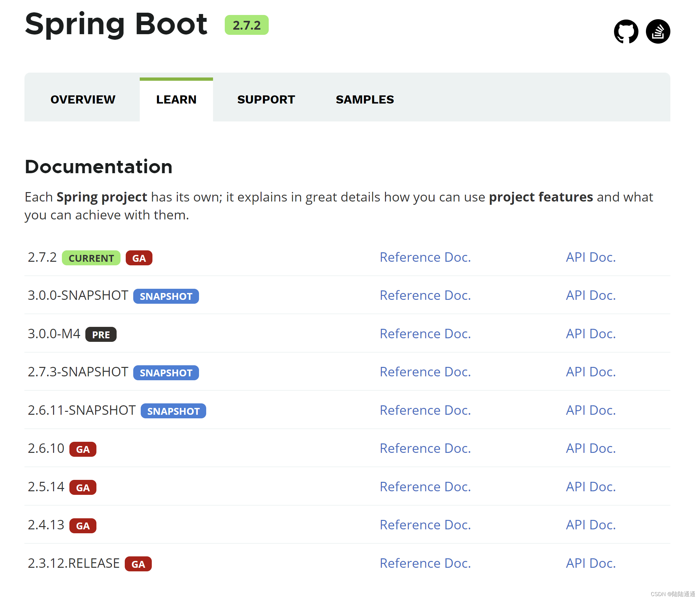Go to the SAMPLES tab
This screenshot has height=600, width=700.
coord(364,100)
